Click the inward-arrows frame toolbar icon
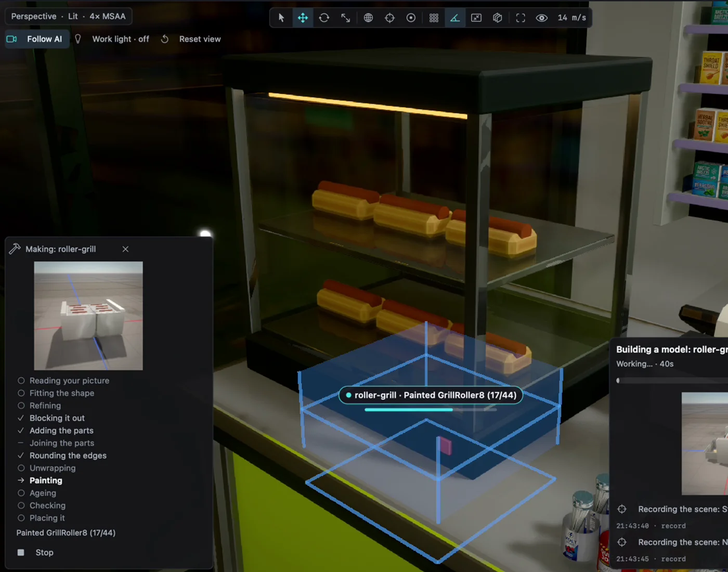The width and height of the screenshot is (728, 572). tap(476, 18)
